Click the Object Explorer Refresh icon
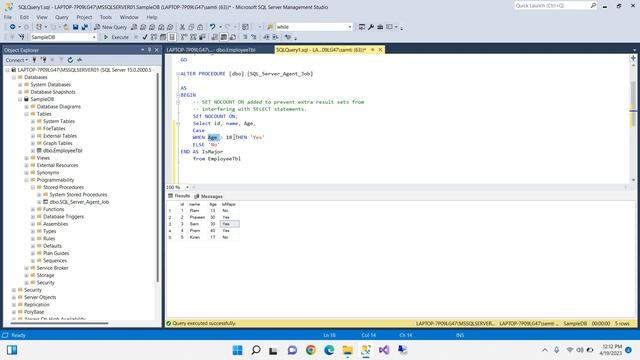Viewport: 640px width, 360px height. (70, 60)
